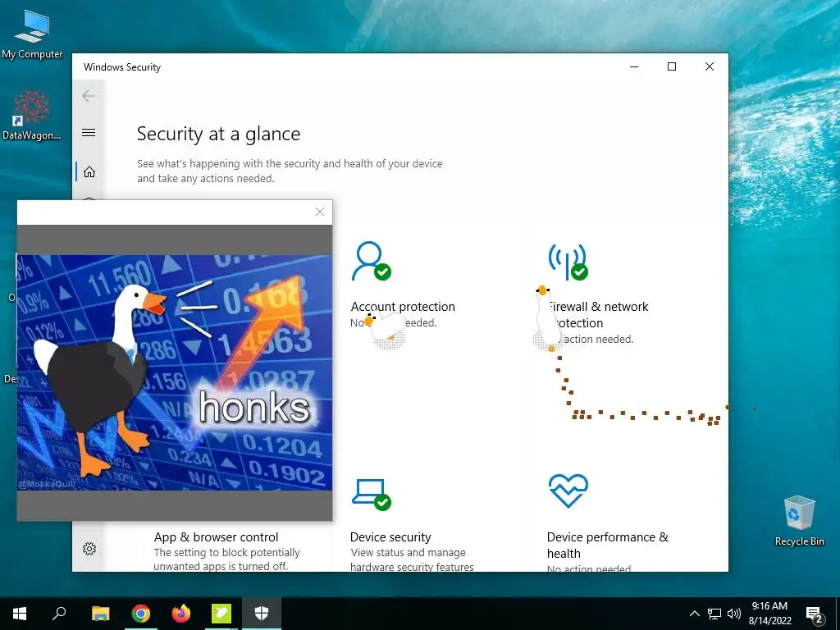Select the Firewall & network protection heading
This screenshot has width=840, height=630.
(597, 314)
